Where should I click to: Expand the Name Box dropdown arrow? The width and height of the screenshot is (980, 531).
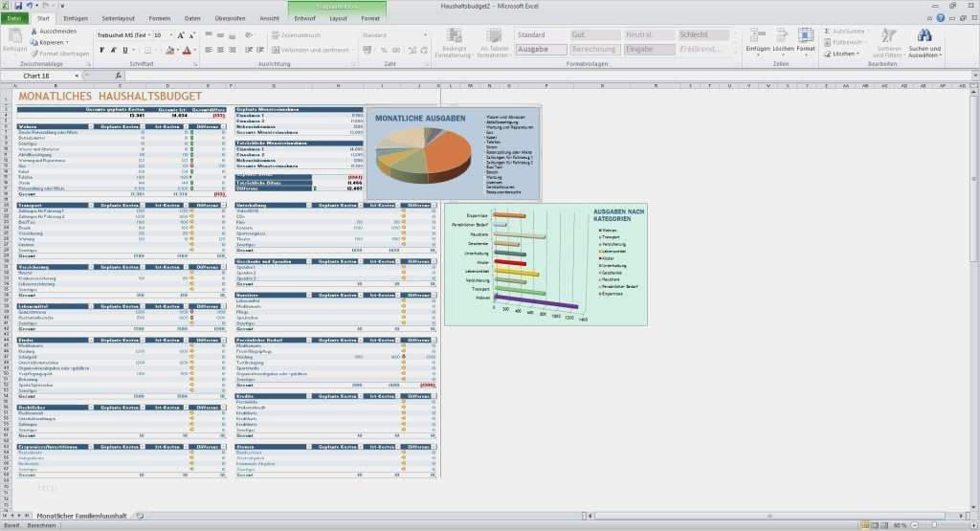[77, 76]
